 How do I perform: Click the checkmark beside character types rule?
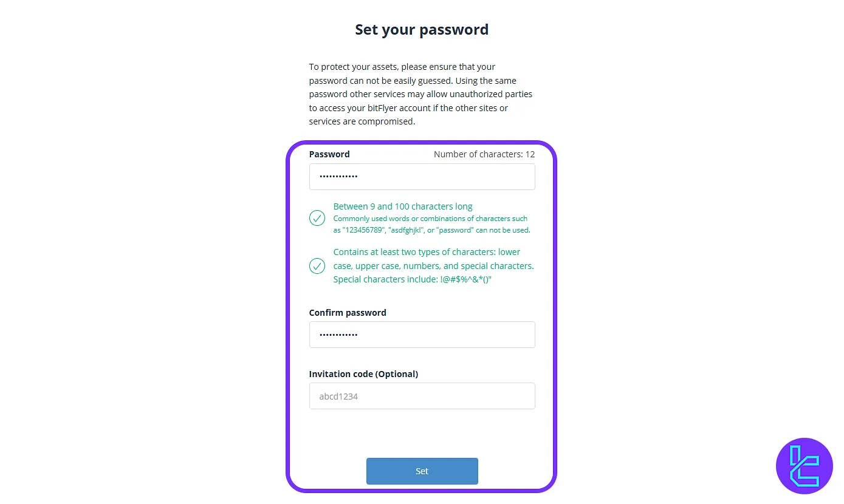pos(317,266)
